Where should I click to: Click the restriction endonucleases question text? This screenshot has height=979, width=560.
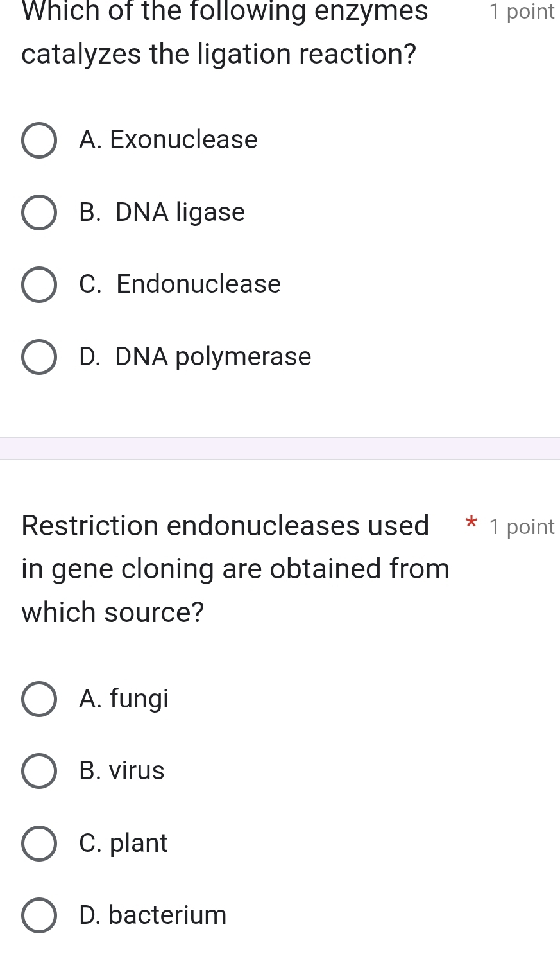point(235,569)
